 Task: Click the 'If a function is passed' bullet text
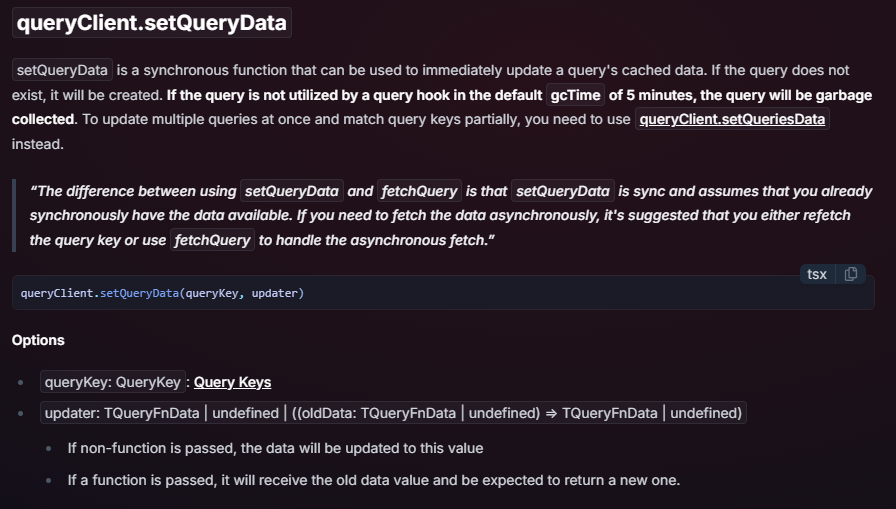pos(374,480)
